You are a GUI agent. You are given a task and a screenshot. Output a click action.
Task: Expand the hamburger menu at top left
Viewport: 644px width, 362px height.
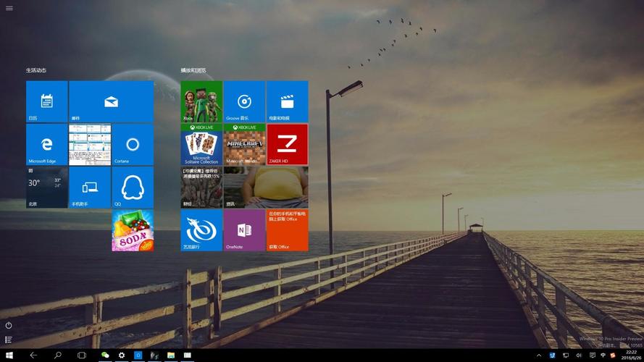[9, 8]
